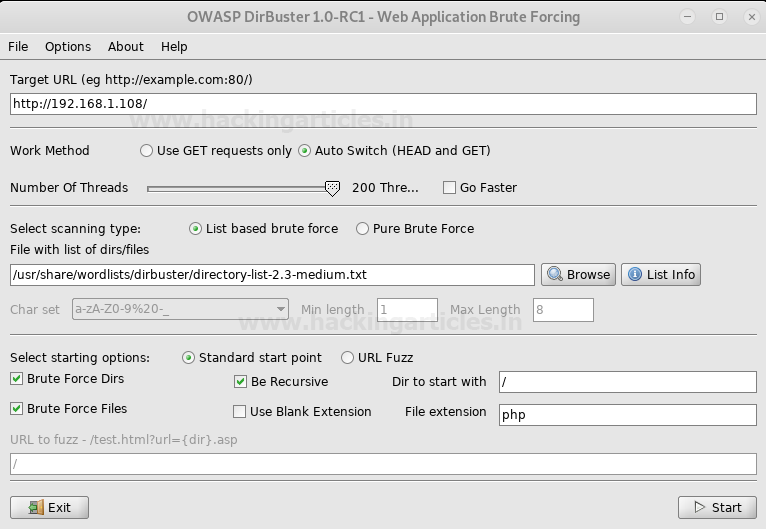Click Browse button with magnifier icon
Image resolution: width=766 pixels, height=529 pixels.
click(x=578, y=275)
